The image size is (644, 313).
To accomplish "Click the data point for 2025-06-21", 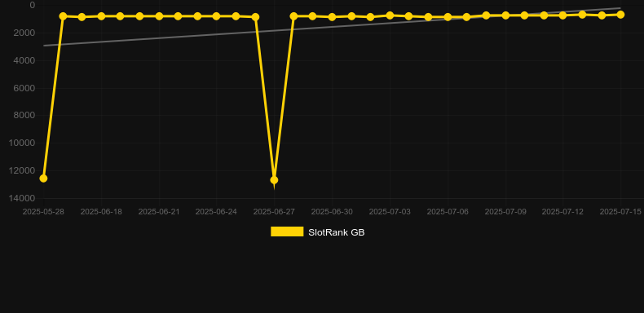I will [159, 16].
